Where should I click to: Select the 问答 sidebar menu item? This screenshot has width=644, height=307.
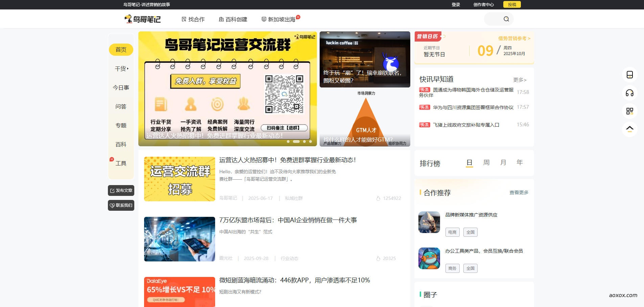point(121,106)
